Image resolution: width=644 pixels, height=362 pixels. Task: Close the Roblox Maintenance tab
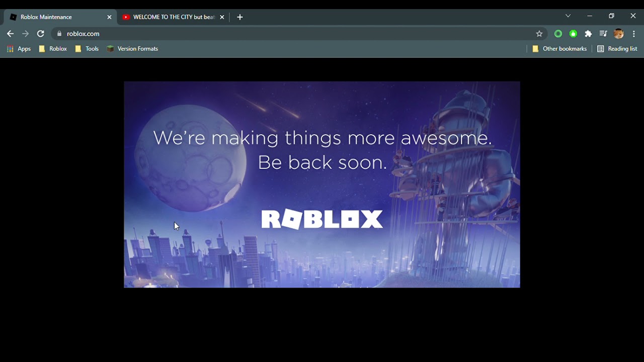click(x=109, y=17)
